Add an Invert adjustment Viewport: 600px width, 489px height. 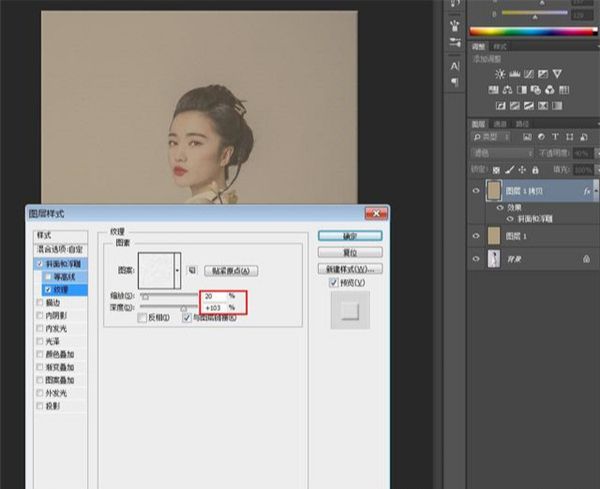(501, 106)
